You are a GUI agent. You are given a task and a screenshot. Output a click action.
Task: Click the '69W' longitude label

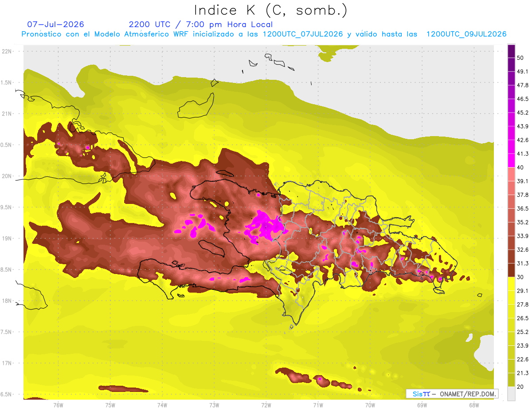[422, 405]
